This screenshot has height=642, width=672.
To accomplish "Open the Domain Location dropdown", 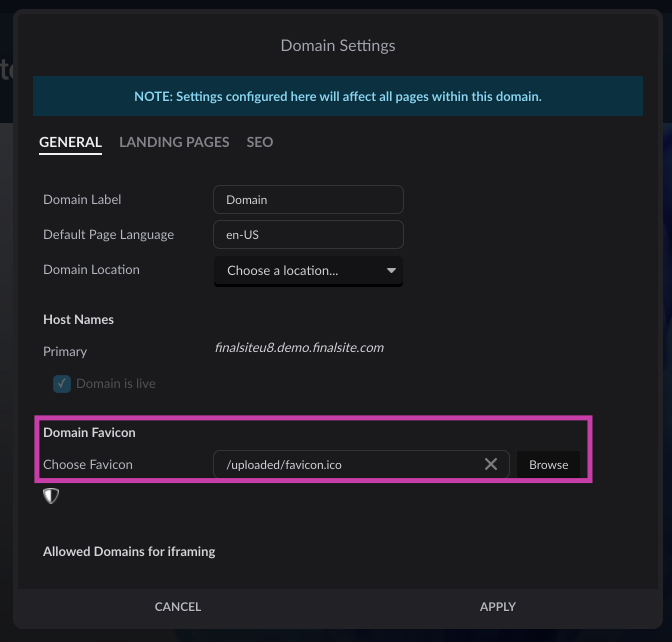I will click(x=308, y=270).
